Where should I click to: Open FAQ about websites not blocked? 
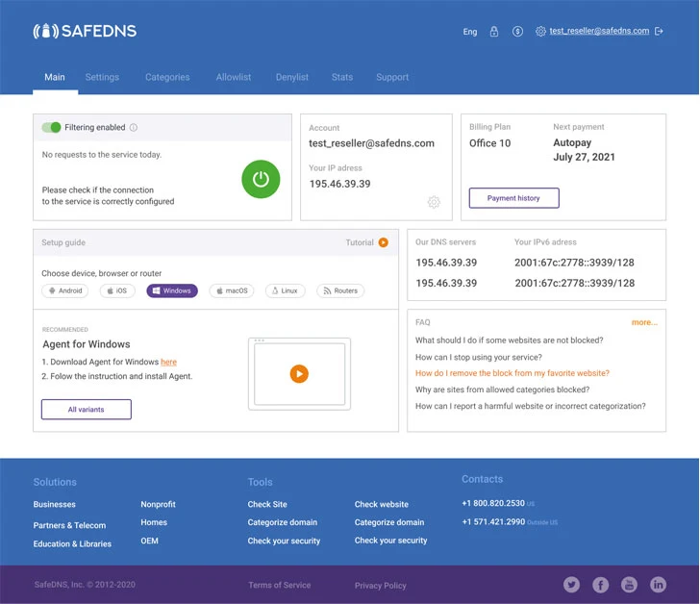click(510, 340)
